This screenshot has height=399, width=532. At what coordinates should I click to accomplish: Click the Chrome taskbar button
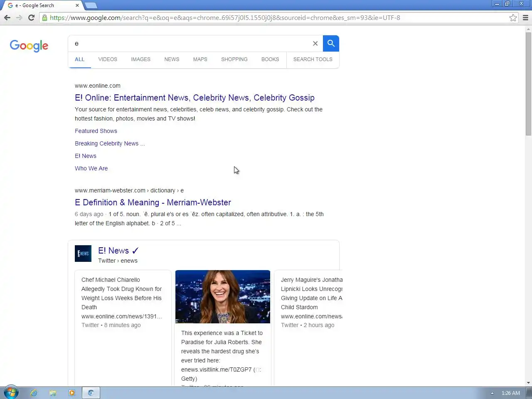(91, 393)
